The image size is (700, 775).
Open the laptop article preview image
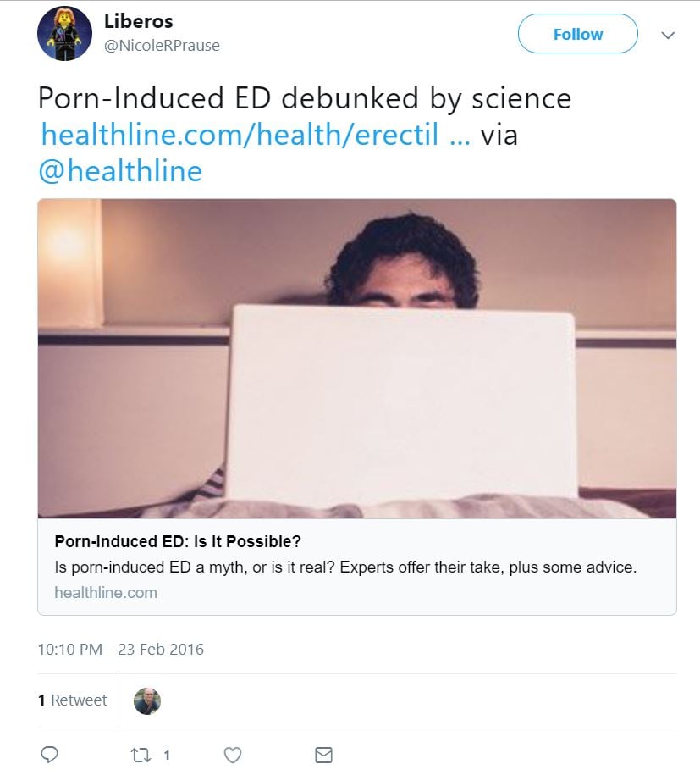(356, 357)
